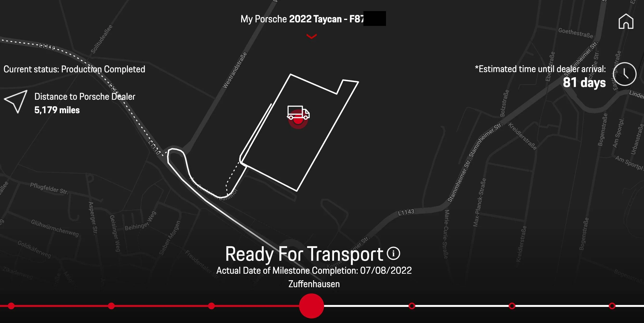Click the Pflugfelder Str. map label
The height and width of the screenshot is (323, 644).
coord(49,188)
